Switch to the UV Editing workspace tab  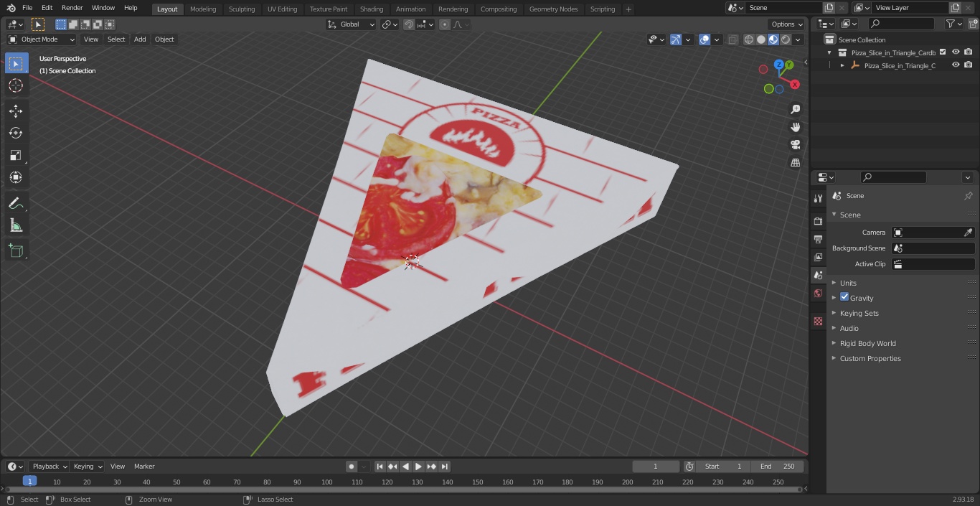click(282, 9)
